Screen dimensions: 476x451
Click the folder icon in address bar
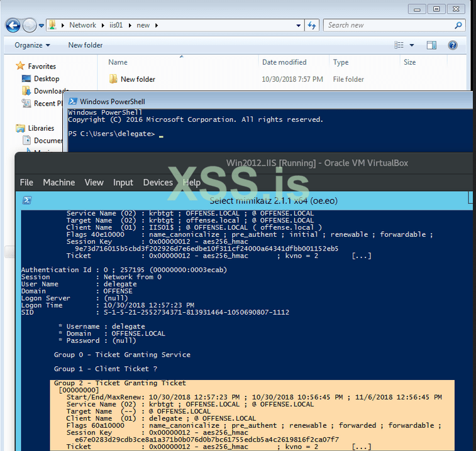[52, 25]
